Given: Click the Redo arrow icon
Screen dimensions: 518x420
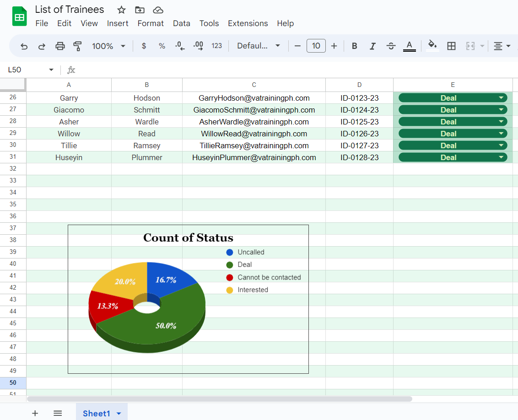Looking at the screenshot, I should (42, 46).
